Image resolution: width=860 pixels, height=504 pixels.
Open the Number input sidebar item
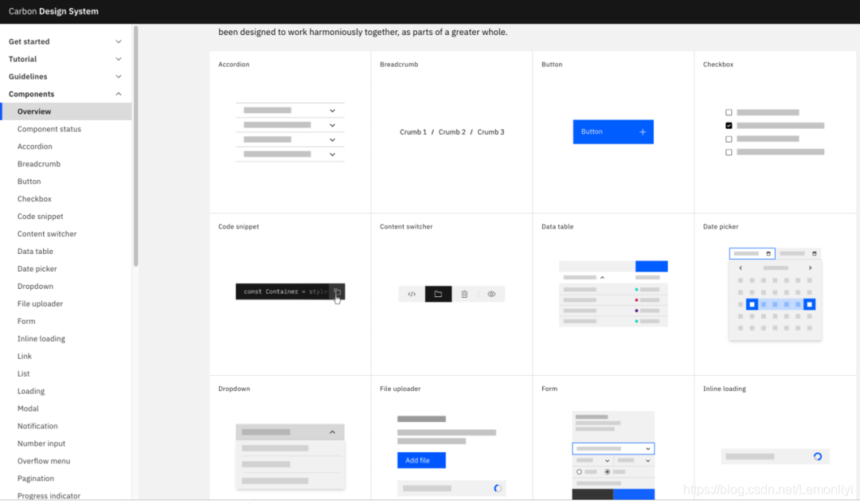(41, 443)
